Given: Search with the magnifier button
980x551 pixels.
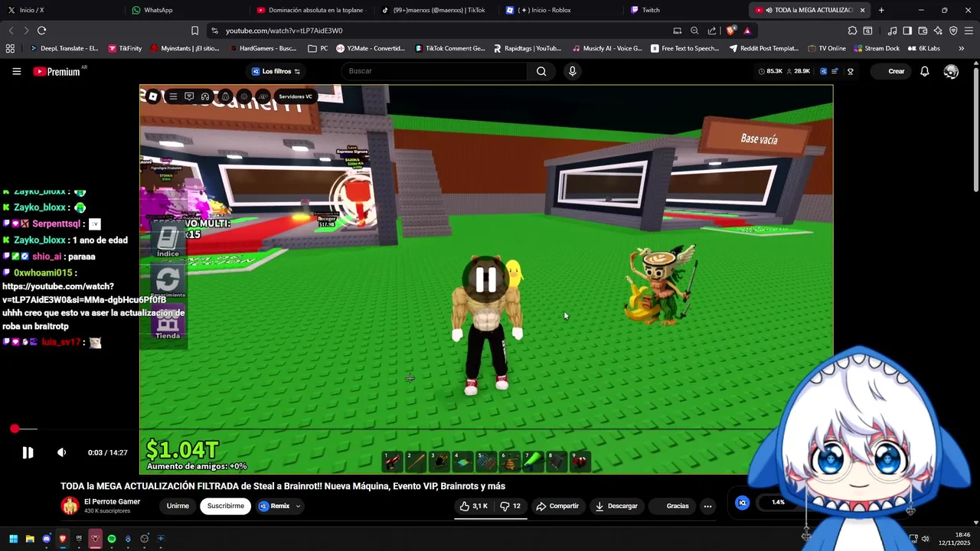Looking at the screenshot, I should pyautogui.click(x=541, y=71).
